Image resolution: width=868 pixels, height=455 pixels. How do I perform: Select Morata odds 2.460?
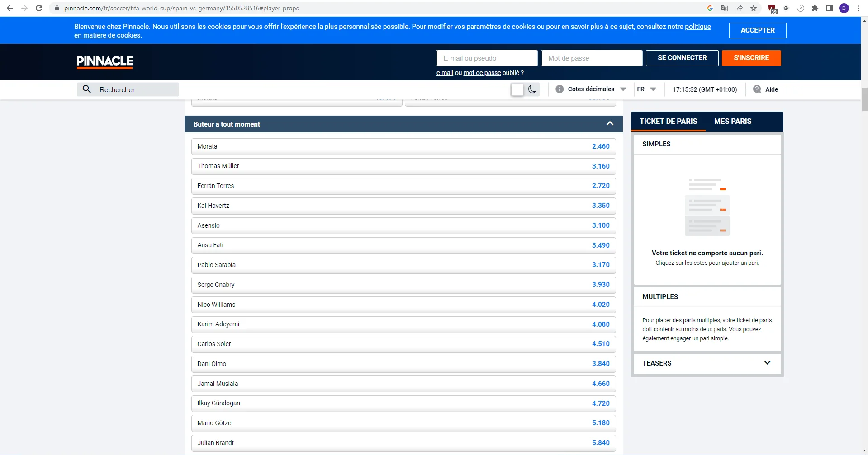(600, 146)
